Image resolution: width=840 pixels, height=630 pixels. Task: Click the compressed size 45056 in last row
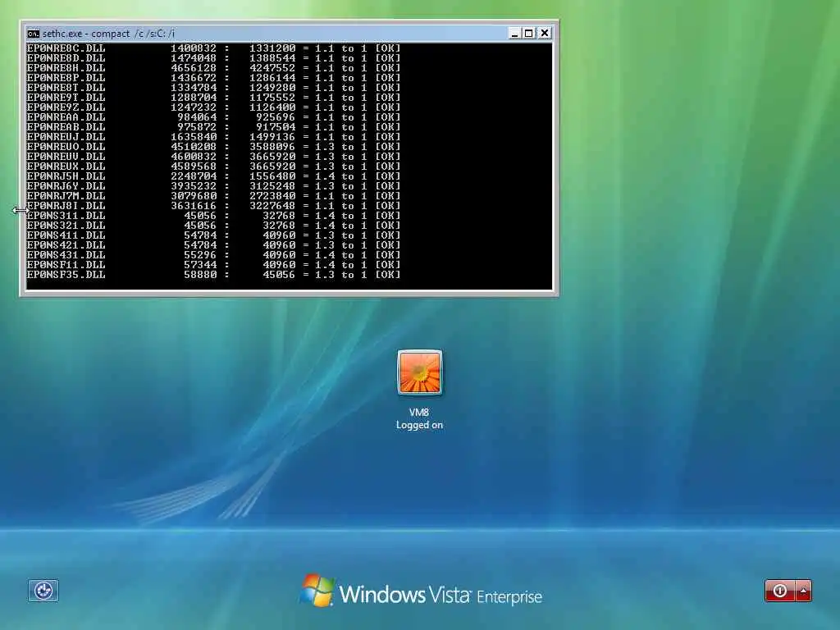[279, 274]
